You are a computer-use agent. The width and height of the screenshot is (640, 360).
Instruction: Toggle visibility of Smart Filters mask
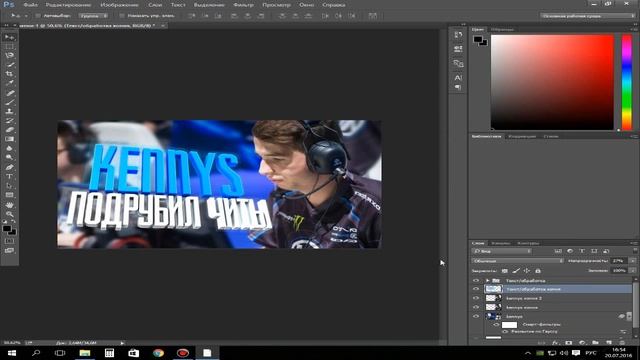(496, 325)
